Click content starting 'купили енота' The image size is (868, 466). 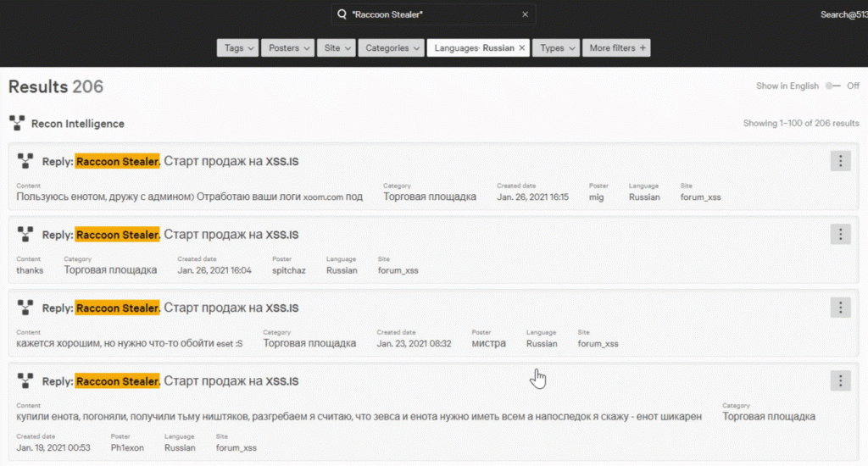(359, 416)
